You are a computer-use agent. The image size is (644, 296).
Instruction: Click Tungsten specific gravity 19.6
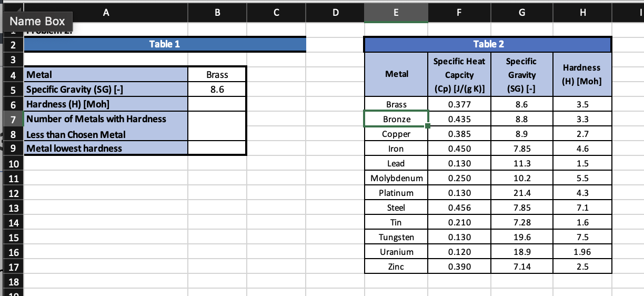point(521,237)
